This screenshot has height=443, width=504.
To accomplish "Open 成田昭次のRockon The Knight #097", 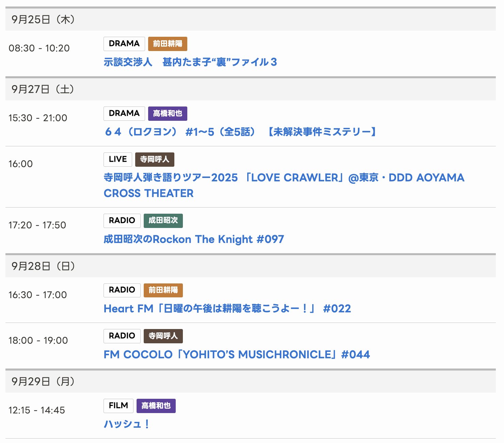I will click(193, 239).
